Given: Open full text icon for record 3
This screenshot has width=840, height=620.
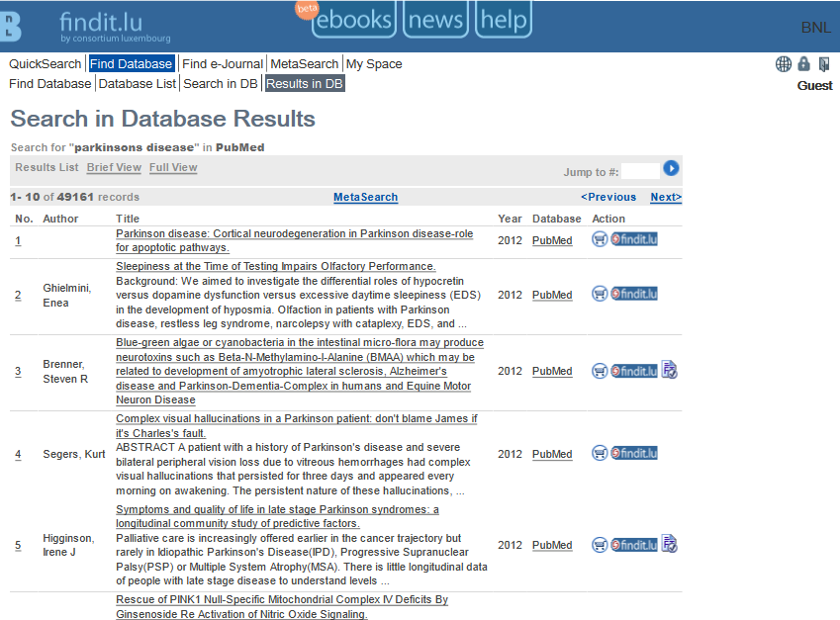Looking at the screenshot, I should click(669, 370).
